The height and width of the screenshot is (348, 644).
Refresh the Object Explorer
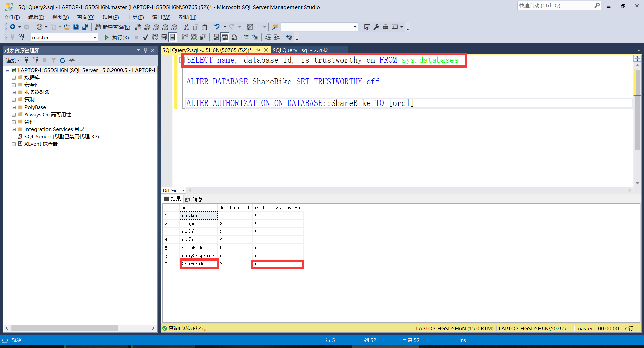[x=63, y=60]
